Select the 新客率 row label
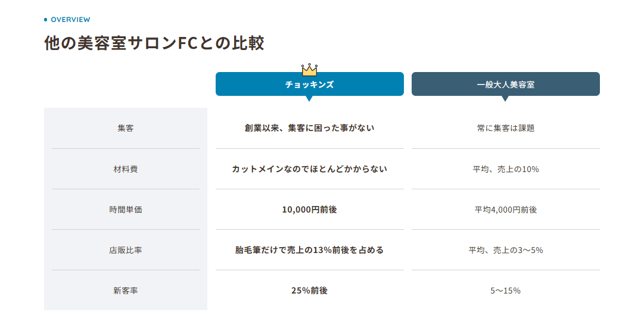The image size is (644, 334). (x=126, y=291)
